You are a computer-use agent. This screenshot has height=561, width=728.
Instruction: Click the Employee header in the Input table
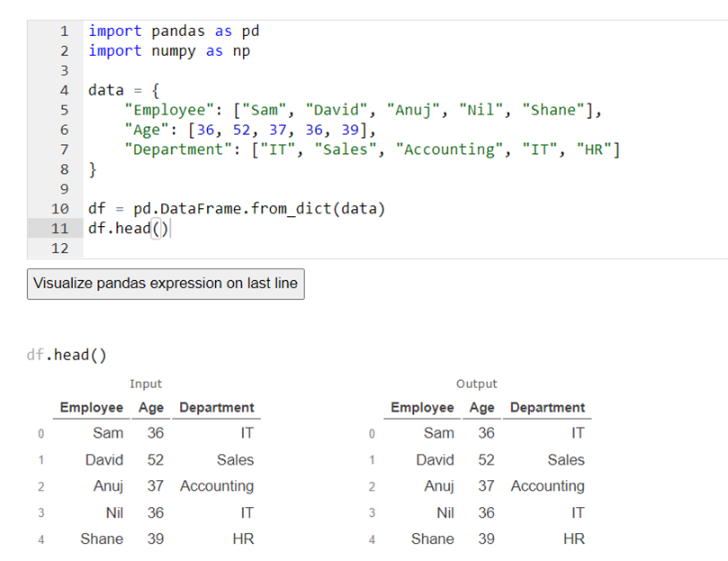(91, 408)
